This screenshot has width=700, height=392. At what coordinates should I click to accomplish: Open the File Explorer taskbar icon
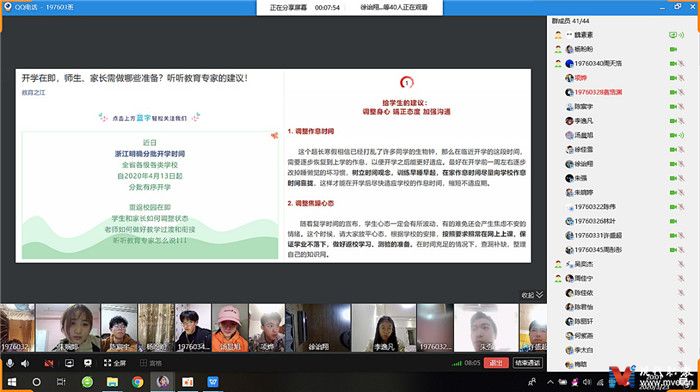pos(112,382)
